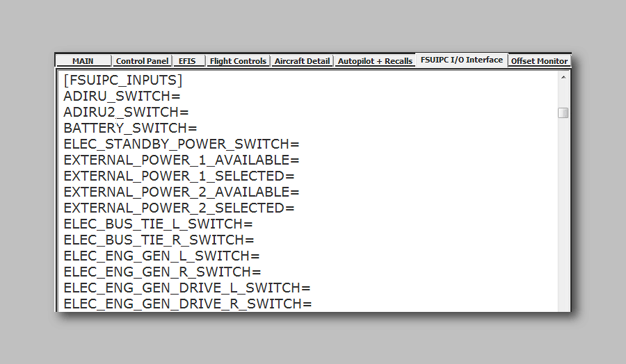Click the BATTERY_SWITCH= line
The height and width of the screenshot is (364, 626).
pos(130,128)
